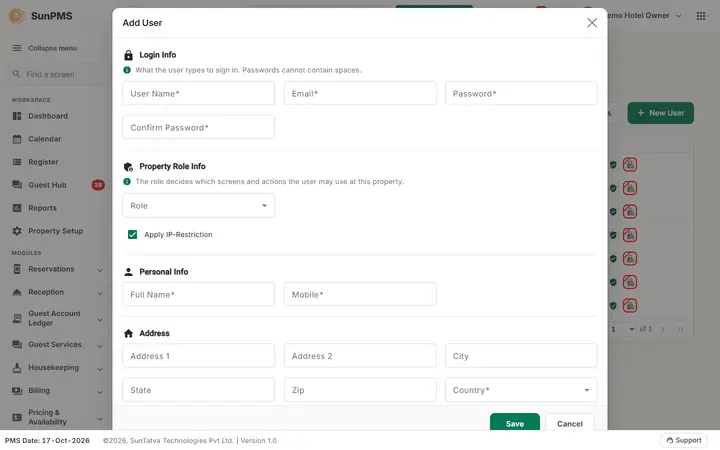Viewport: 720px width, 450px height.
Task: Focus the Email field
Action: pos(360,93)
